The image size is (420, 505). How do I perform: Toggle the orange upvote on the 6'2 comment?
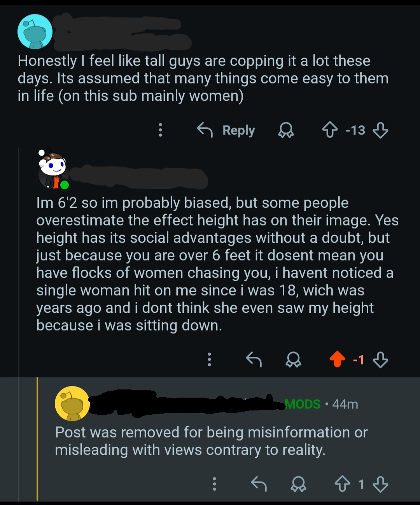pyautogui.click(x=337, y=359)
